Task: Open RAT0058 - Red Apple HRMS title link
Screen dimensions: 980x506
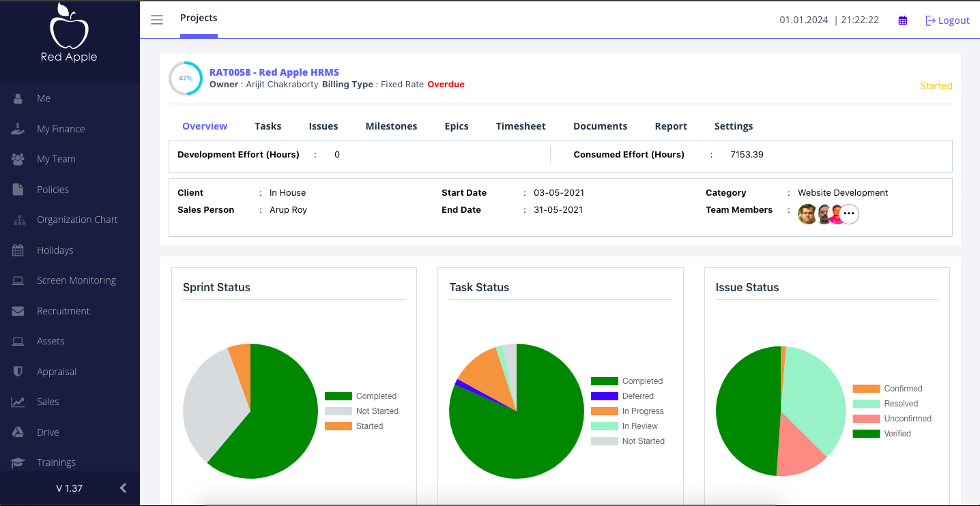Action: coord(274,72)
